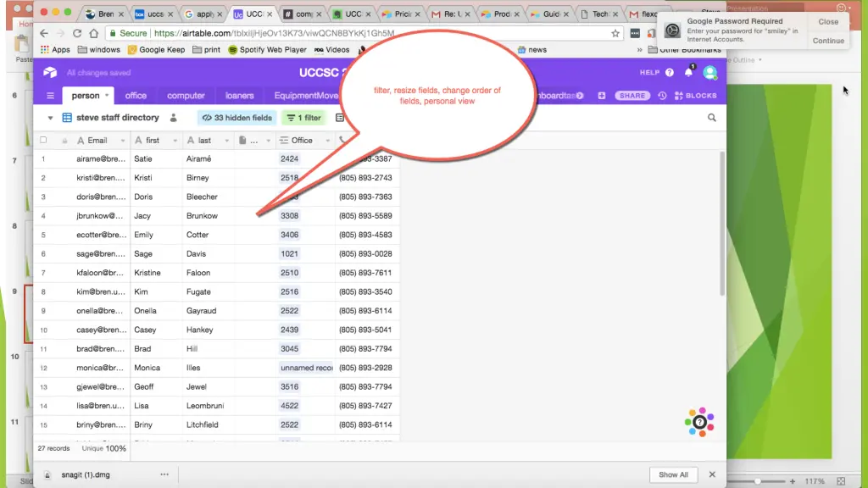This screenshot has width=868, height=488.
Task: Open the attachment field dropdown arrow
Action: coord(269,141)
